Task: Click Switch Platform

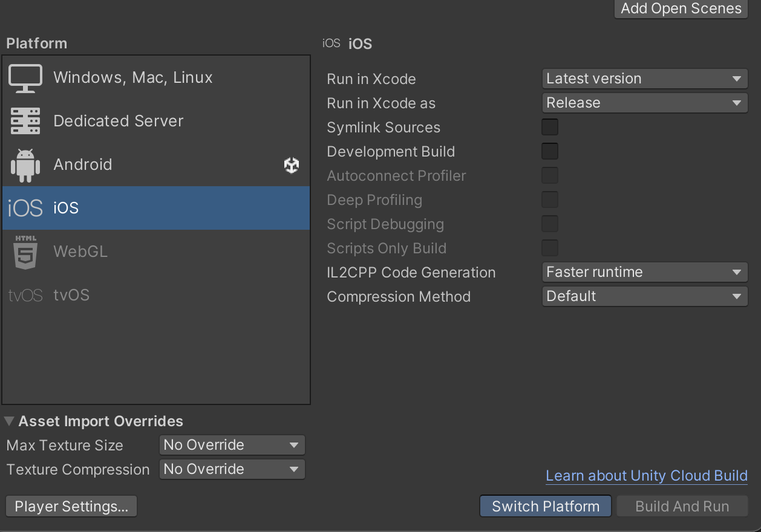Action: pyautogui.click(x=544, y=506)
